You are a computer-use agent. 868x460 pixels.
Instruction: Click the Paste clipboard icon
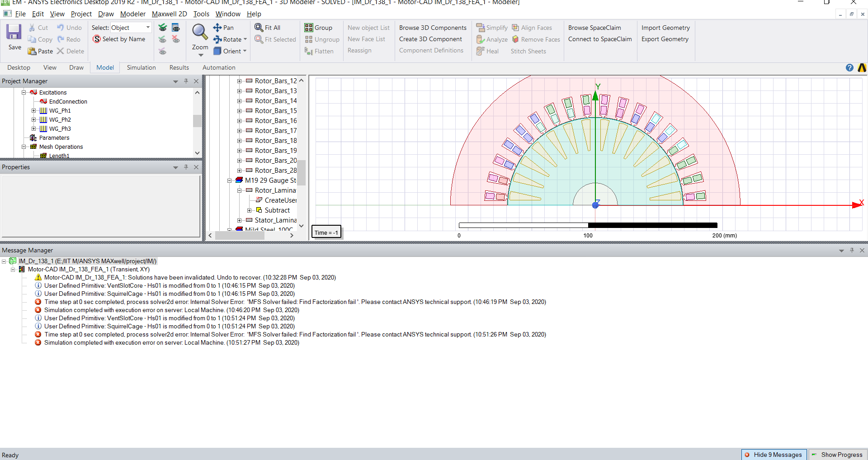click(32, 51)
